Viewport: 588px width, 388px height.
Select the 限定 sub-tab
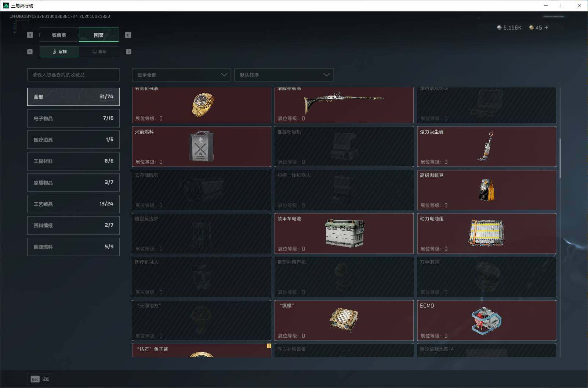(99, 52)
